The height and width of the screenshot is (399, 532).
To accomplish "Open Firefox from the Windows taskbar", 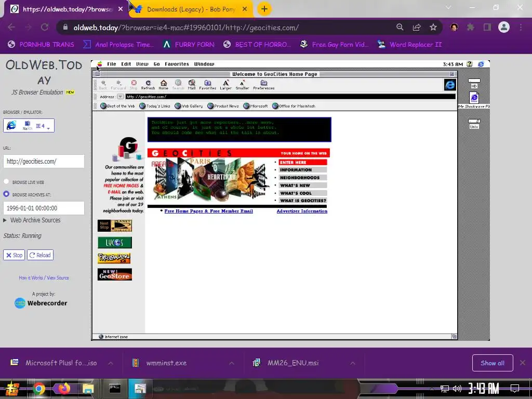I will coord(63,388).
